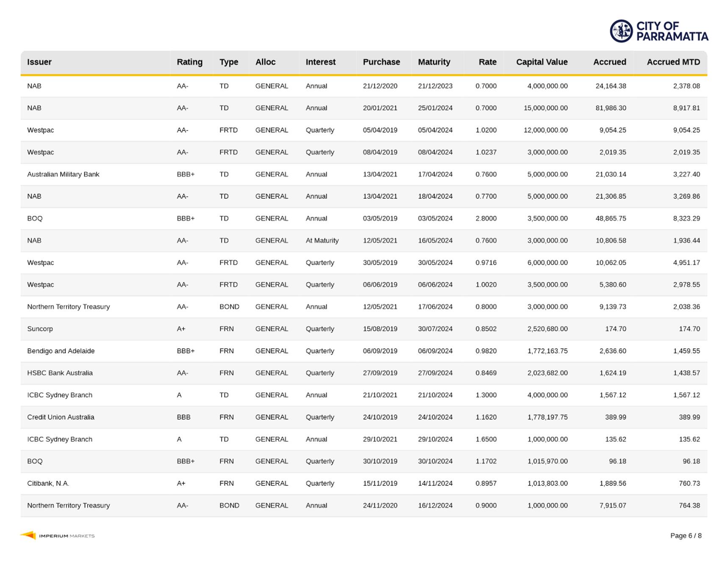
Task: Select accrued value 81,986.30
Action: (x=611, y=108)
